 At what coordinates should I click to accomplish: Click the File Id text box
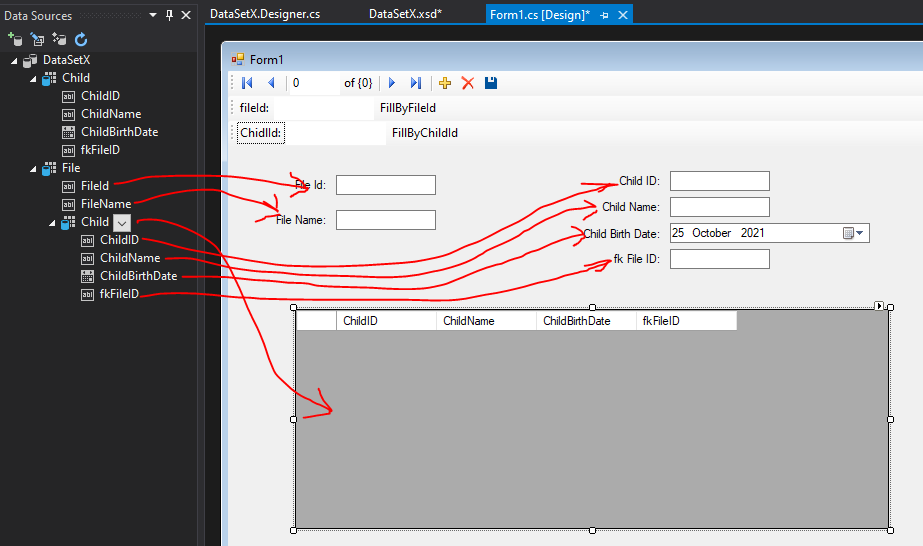click(x=386, y=185)
